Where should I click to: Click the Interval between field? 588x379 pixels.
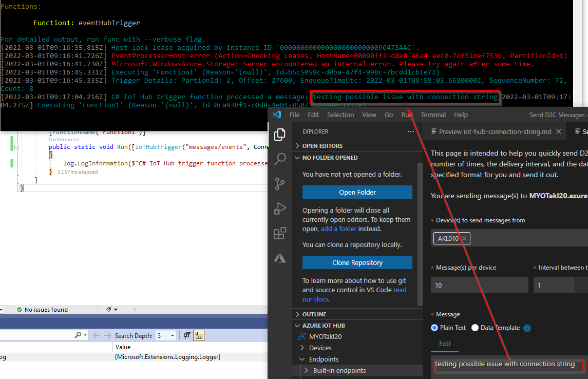tap(561, 286)
